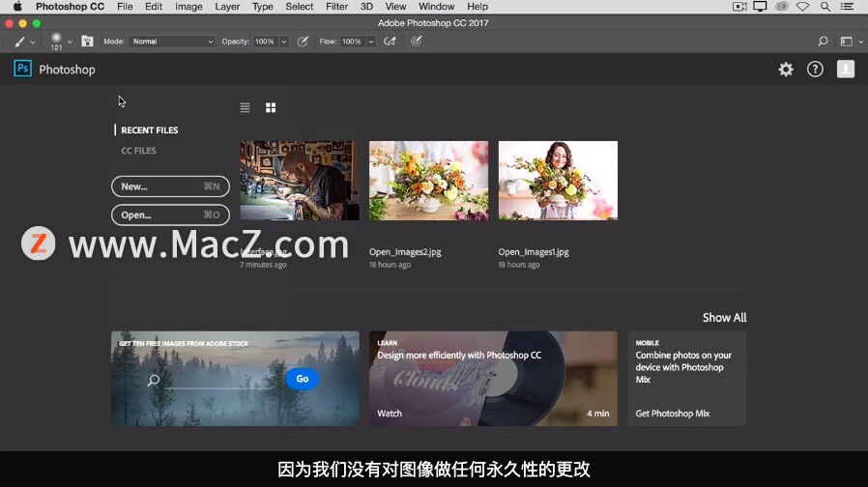Click the display mirroring menu bar icon

pos(760,7)
